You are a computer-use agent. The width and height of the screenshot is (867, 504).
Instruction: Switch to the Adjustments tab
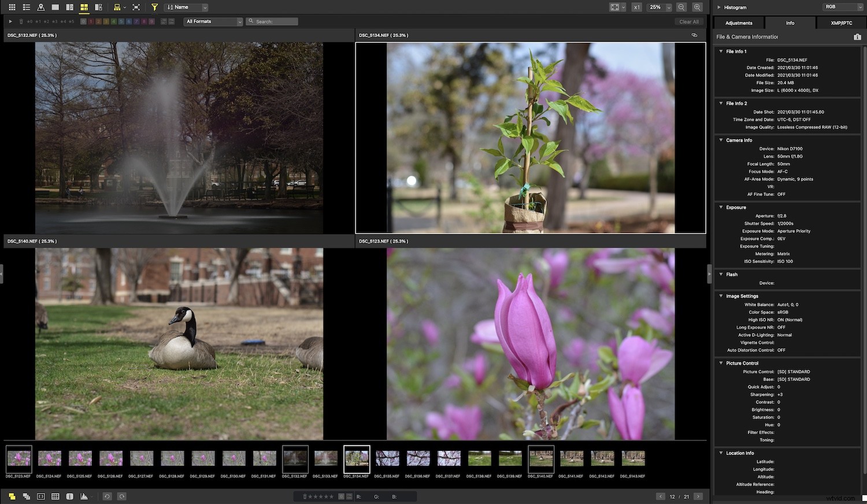pyautogui.click(x=738, y=23)
